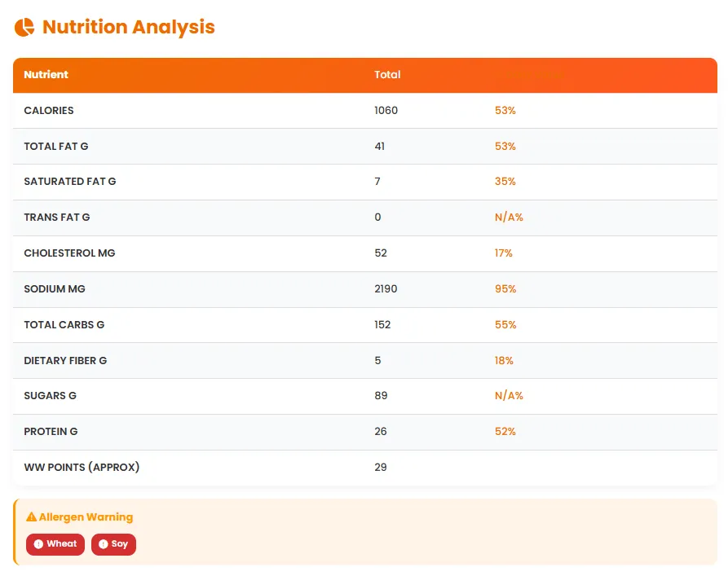Select the Wheat allergen badge
Image resolution: width=728 pixels, height=576 pixels.
(55, 544)
